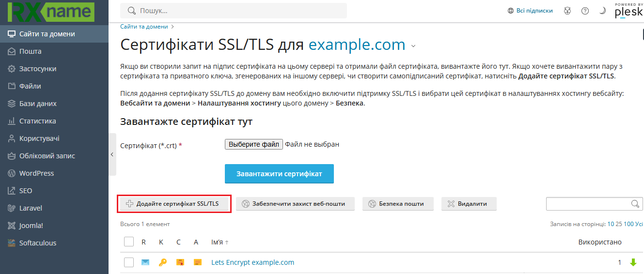Click the yellow key icon in certificate row

162,262
